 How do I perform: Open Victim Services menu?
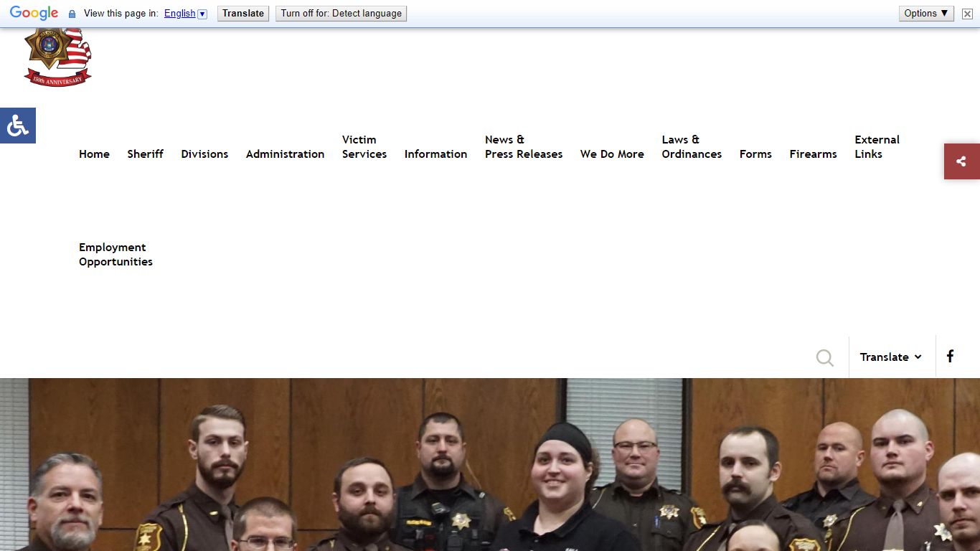click(364, 147)
